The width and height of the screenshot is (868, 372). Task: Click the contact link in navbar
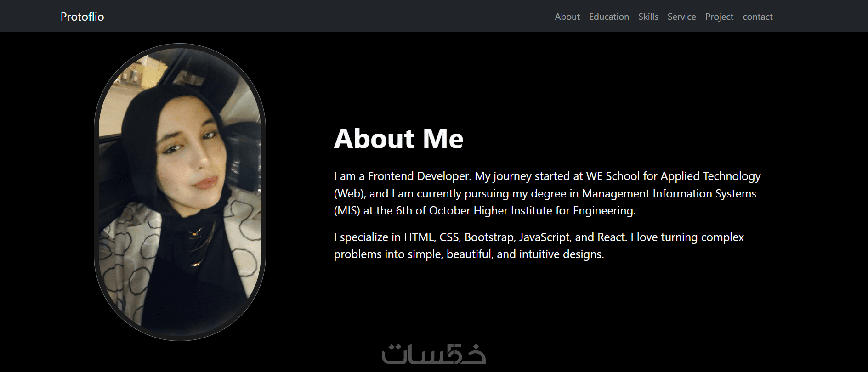(757, 17)
